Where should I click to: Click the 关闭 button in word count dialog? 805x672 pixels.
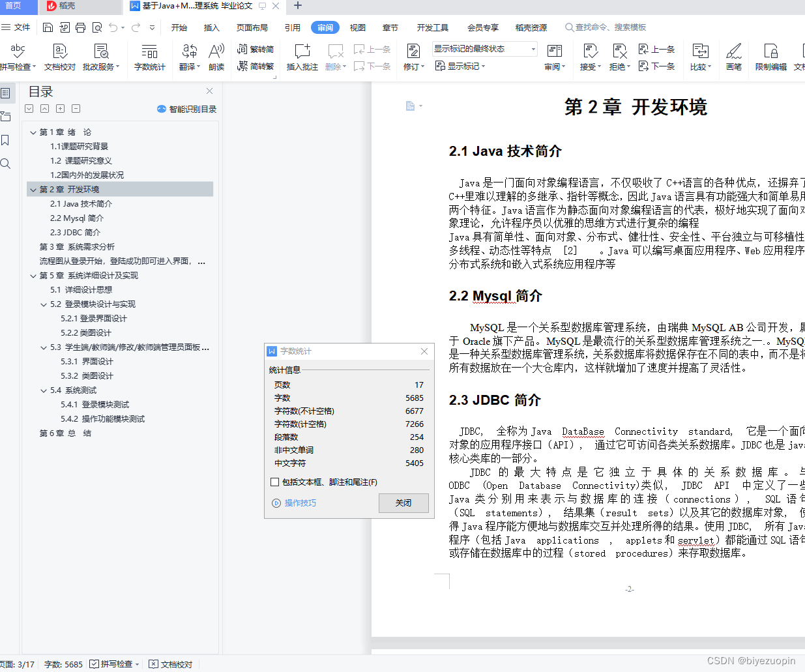(x=402, y=503)
